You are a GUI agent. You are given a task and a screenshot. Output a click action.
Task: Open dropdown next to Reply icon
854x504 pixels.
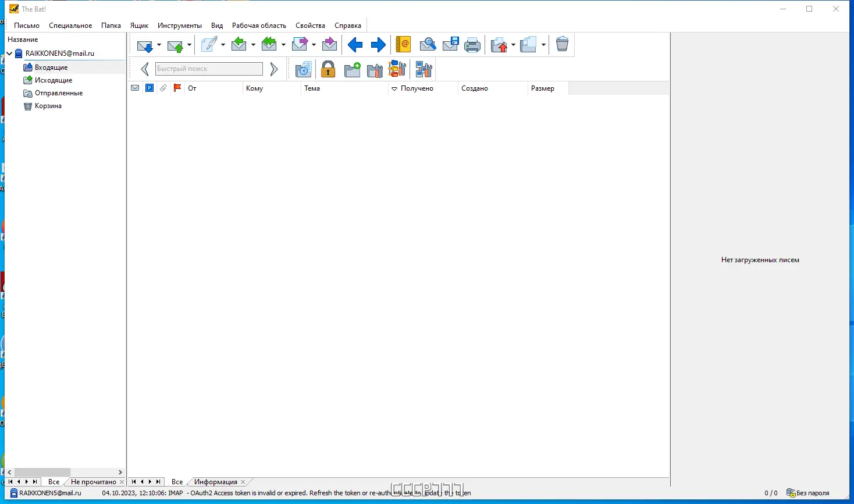point(253,45)
